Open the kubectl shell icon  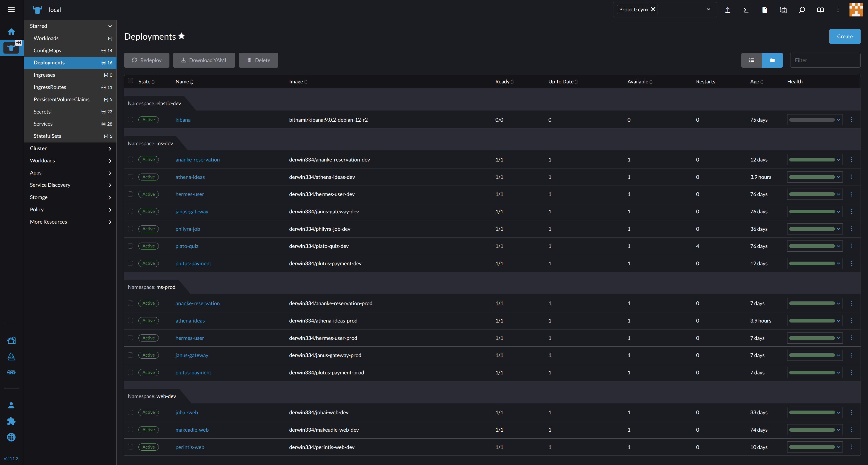[x=746, y=10]
